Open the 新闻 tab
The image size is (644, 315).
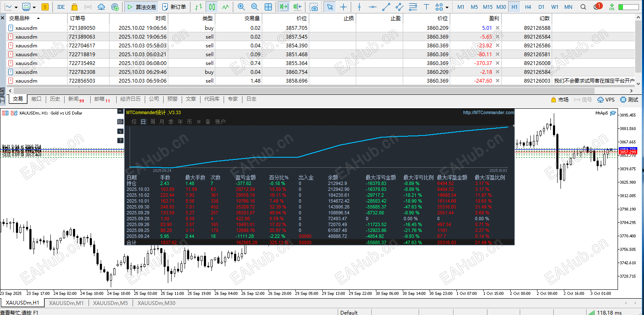pos(76,99)
